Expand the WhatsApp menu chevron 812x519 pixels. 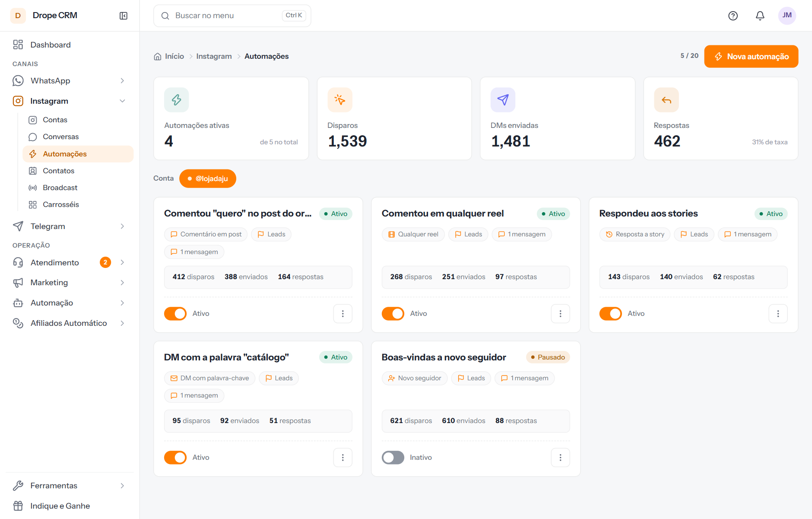pyautogui.click(x=123, y=81)
